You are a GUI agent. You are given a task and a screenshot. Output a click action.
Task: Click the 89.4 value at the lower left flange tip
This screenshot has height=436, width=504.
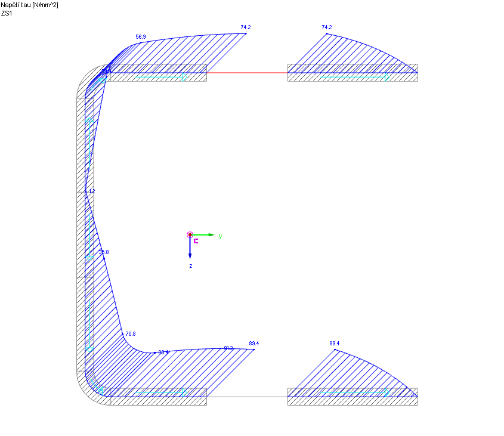pos(253,344)
